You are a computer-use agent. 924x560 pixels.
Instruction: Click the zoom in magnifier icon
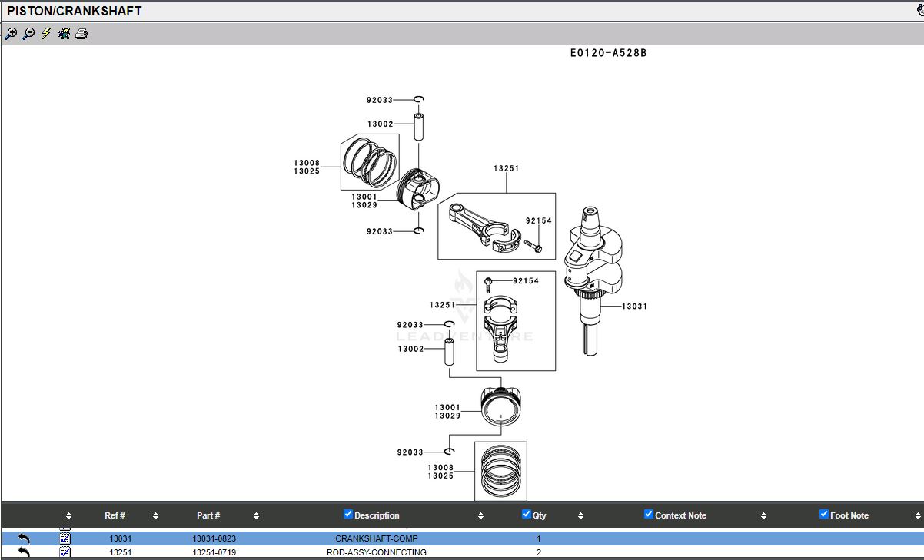(11, 34)
